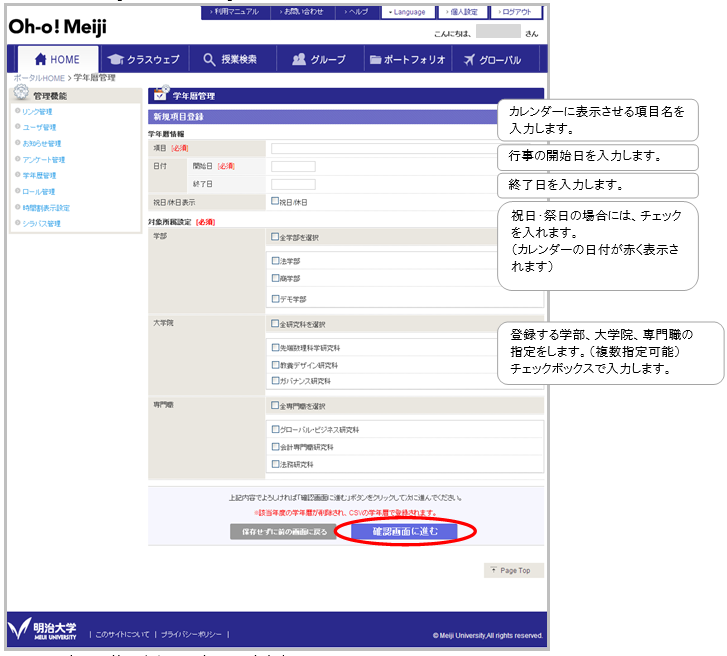This screenshot has height=656, width=727.
Task: Click the 管理機能 gear icon
Action: pos(21,92)
